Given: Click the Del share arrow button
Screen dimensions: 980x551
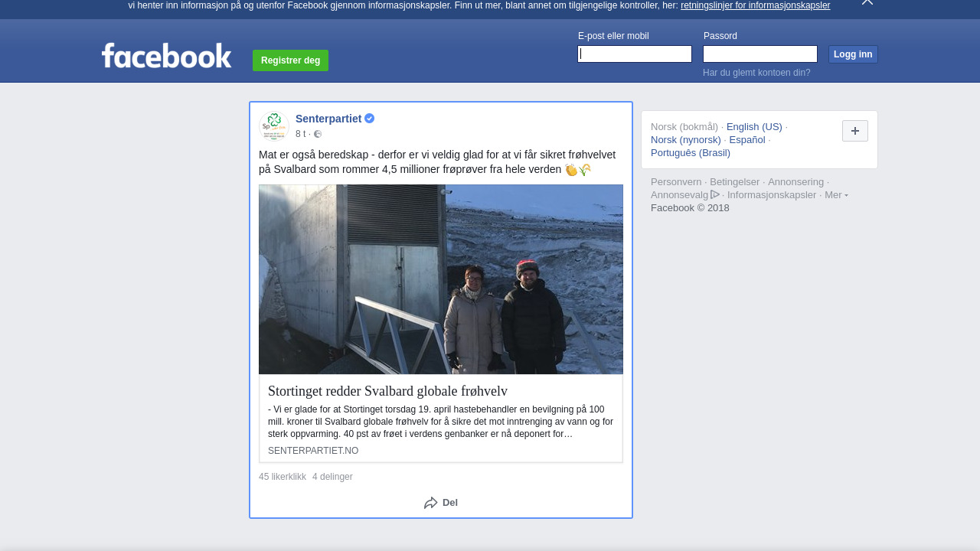Looking at the screenshot, I should click(441, 503).
